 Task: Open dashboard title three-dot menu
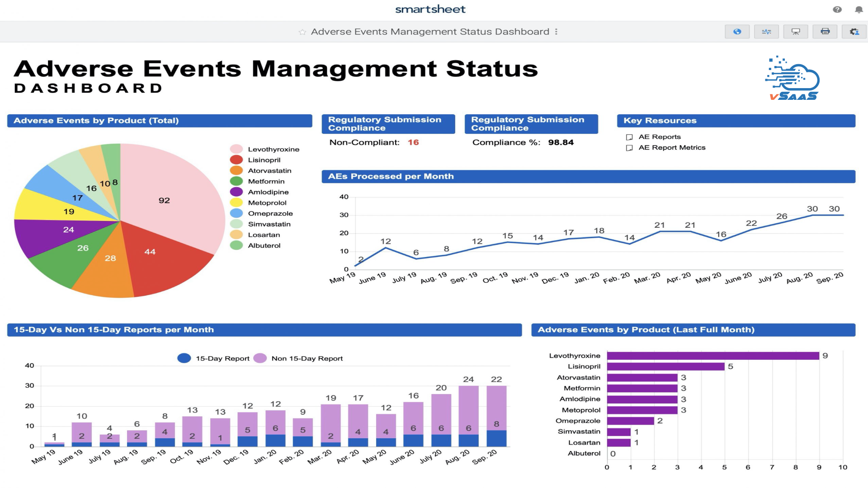click(x=556, y=32)
